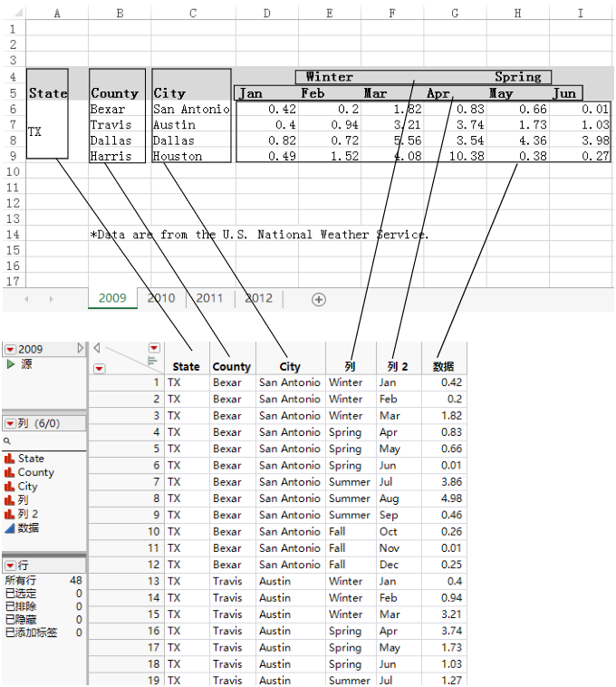Viewport: 616px width, 687px height.
Task: Collapse the side panels with left arrow
Action: tap(97, 347)
